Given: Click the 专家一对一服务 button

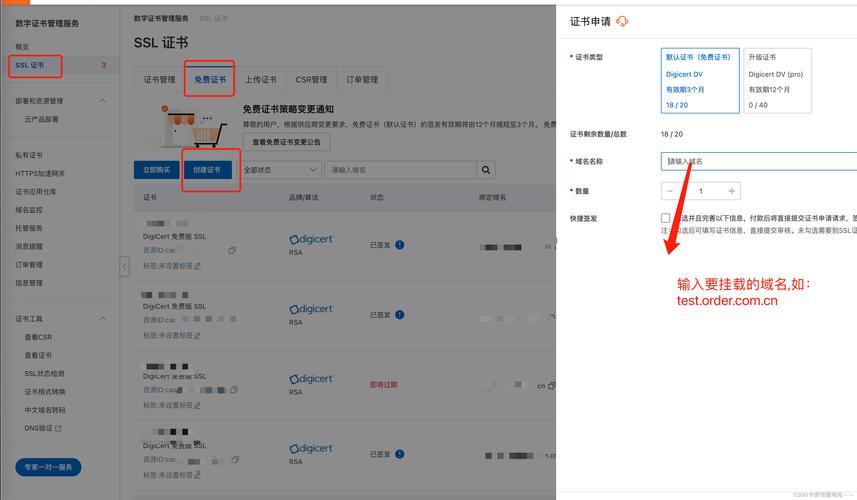Looking at the screenshot, I should pyautogui.click(x=48, y=467).
